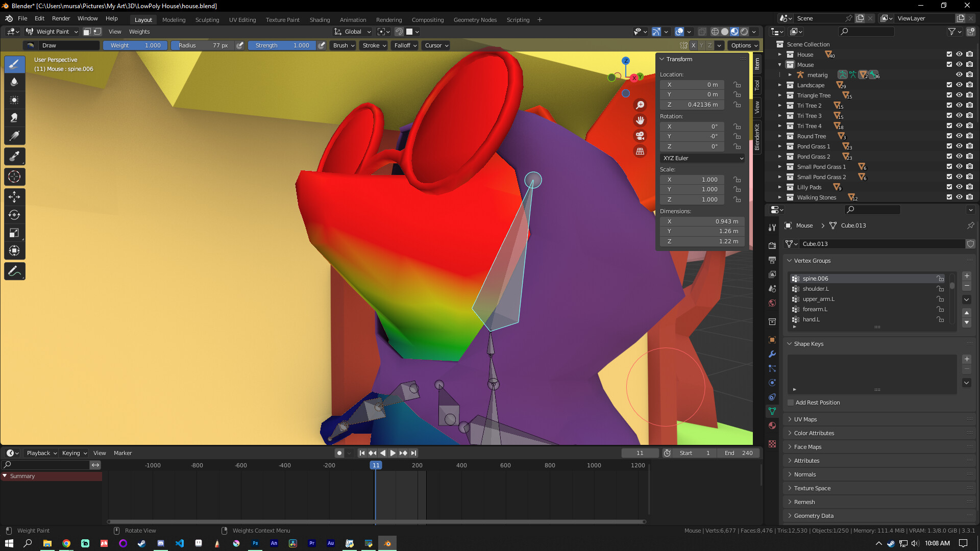This screenshot has height=551, width=980.
Task: Hide the Landscape collection in viewport
Action: point(959,85)
